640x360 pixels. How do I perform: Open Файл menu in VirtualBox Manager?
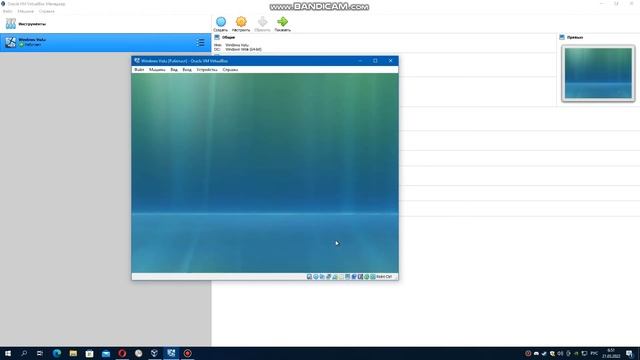tap(7, 11)
